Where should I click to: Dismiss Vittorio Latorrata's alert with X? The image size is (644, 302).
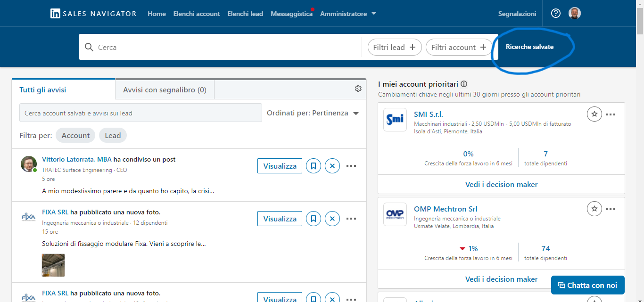(x=332, y=166)
